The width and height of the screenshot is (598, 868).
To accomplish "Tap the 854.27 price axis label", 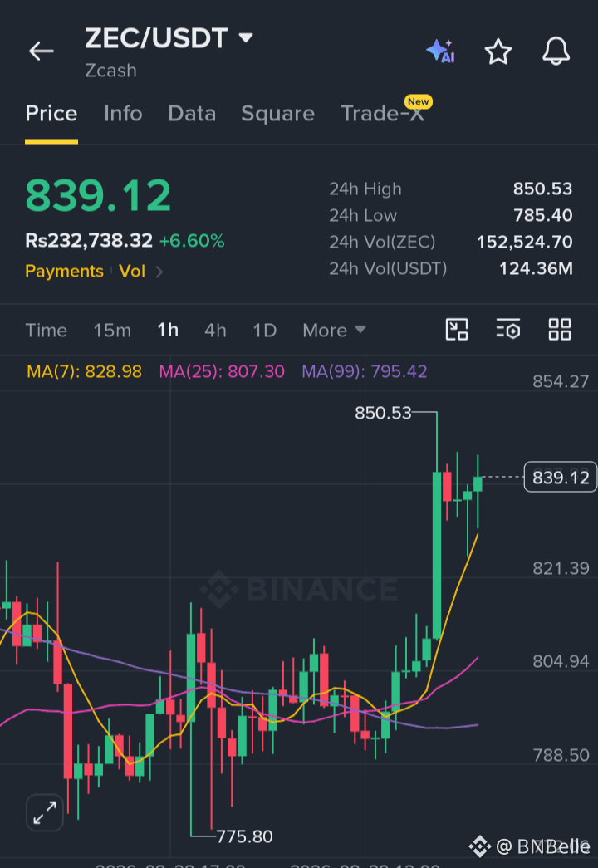I will coord(561,381).
